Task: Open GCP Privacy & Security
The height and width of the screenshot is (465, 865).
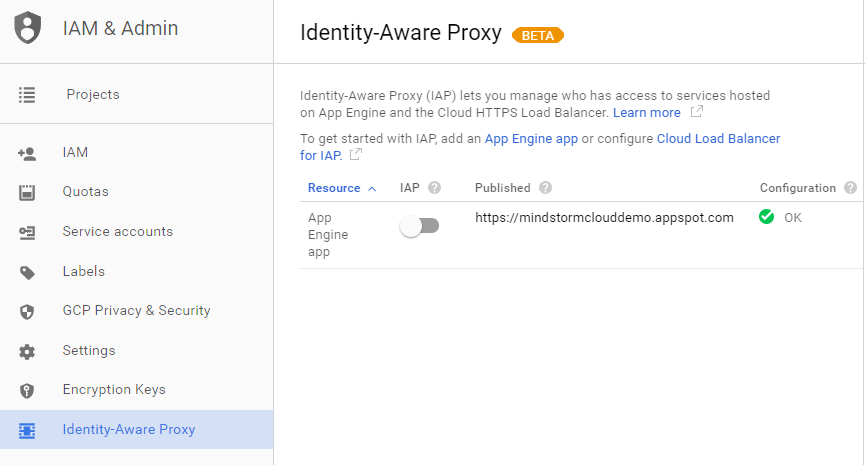Action: (136, 311)
